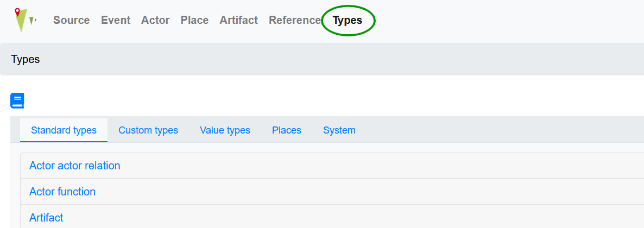Switch to the Standard types tab
This screenshot has width=644, height=228.
pyautogui.click(x=64, y=130)
